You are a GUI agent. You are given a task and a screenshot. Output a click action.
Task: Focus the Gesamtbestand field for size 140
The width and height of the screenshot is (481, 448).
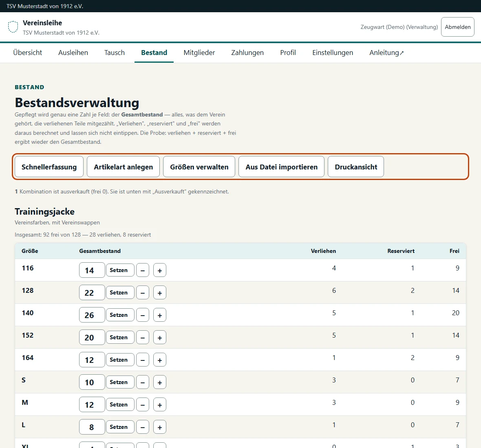pyautogui.click(x=92, y=315)
